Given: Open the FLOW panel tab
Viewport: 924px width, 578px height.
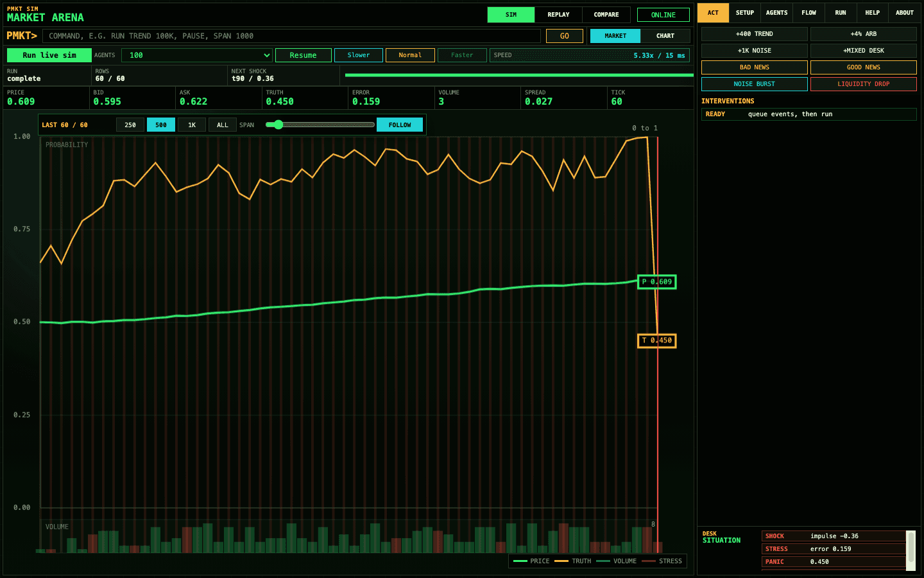Looking at the screenshot, I should coord(809,13).
